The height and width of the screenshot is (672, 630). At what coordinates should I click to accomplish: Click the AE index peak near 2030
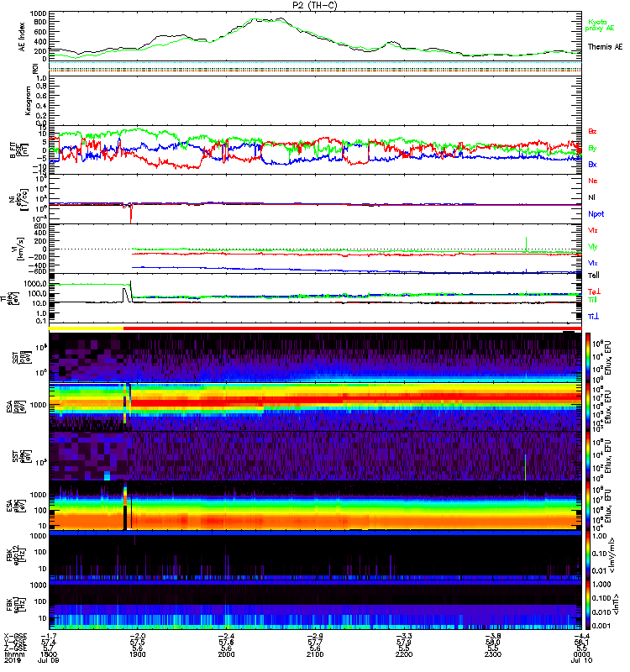click(x=255, y=18)
